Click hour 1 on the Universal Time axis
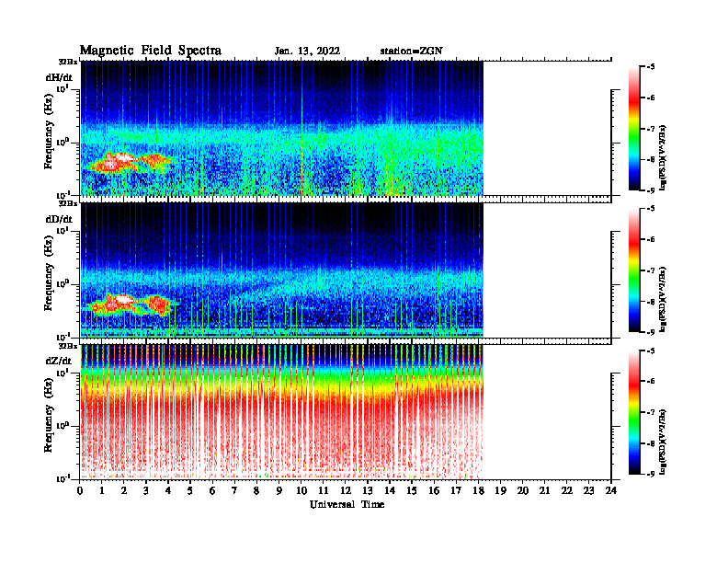 point(102,491)
